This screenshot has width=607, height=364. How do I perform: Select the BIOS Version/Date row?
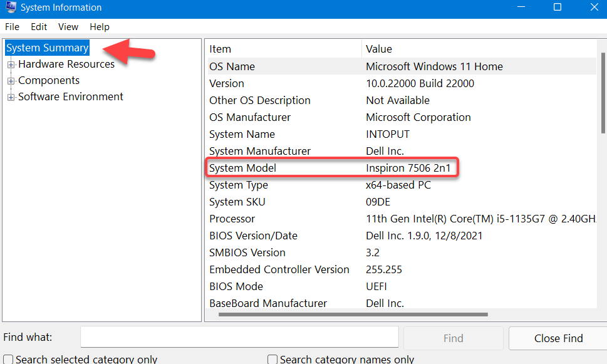pos(402,236)
